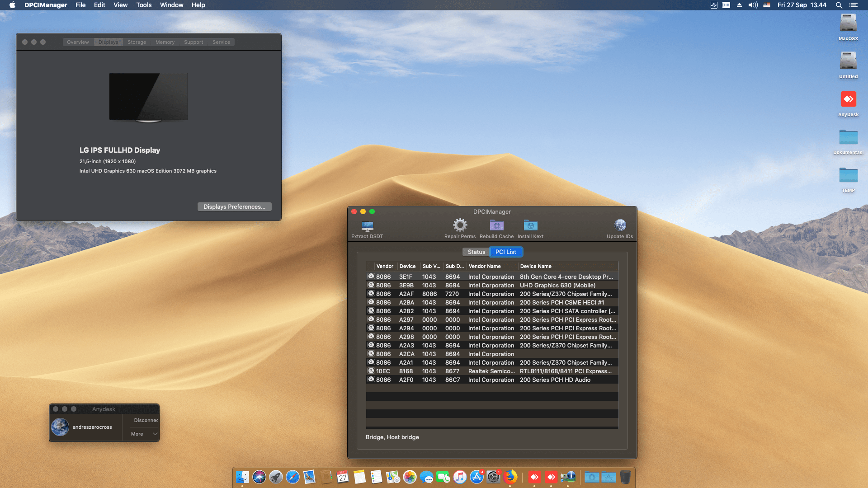Open the Tools menu
This screenshot has height=488, width=868.
[144, 5]
